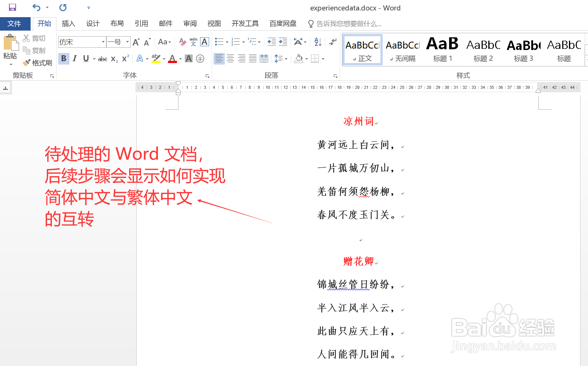Apply the 标题 1 style
This screenshot has height=366, width=588.
443,50
